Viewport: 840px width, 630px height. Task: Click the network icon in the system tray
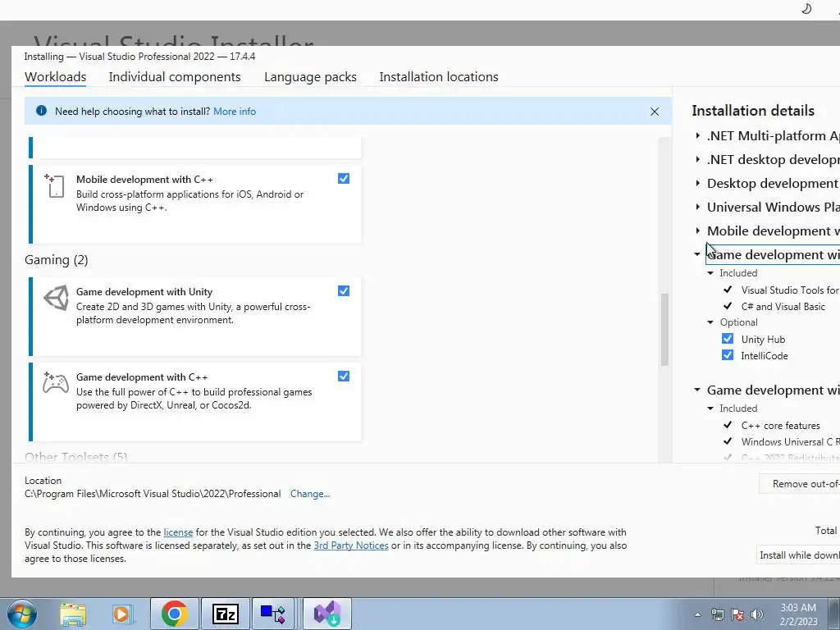click(x=717, y=614)
